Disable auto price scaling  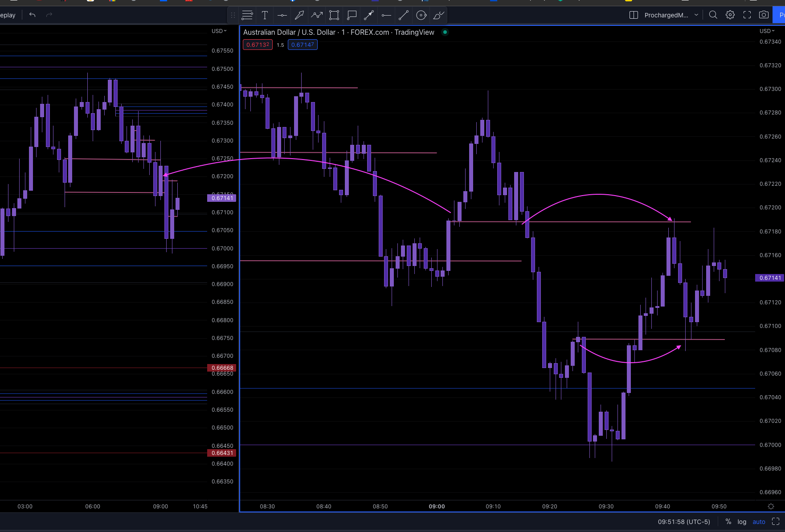click(x=759, y=522)
